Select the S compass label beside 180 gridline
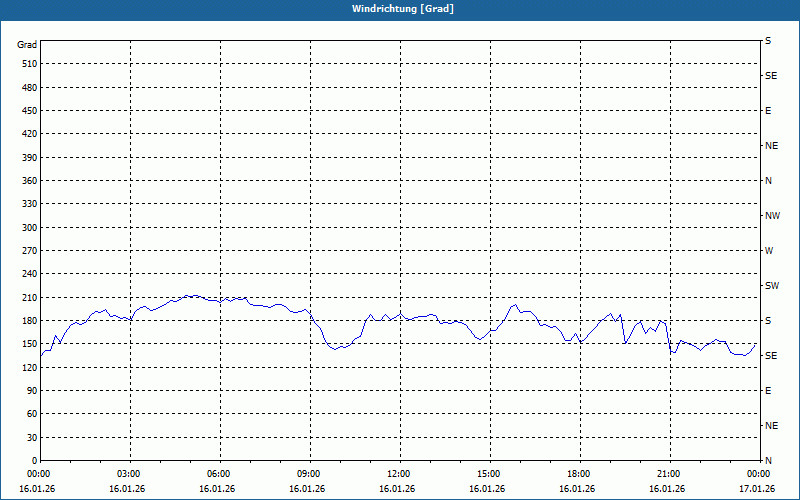Screen dimensions: 800x500 point(768,321)
